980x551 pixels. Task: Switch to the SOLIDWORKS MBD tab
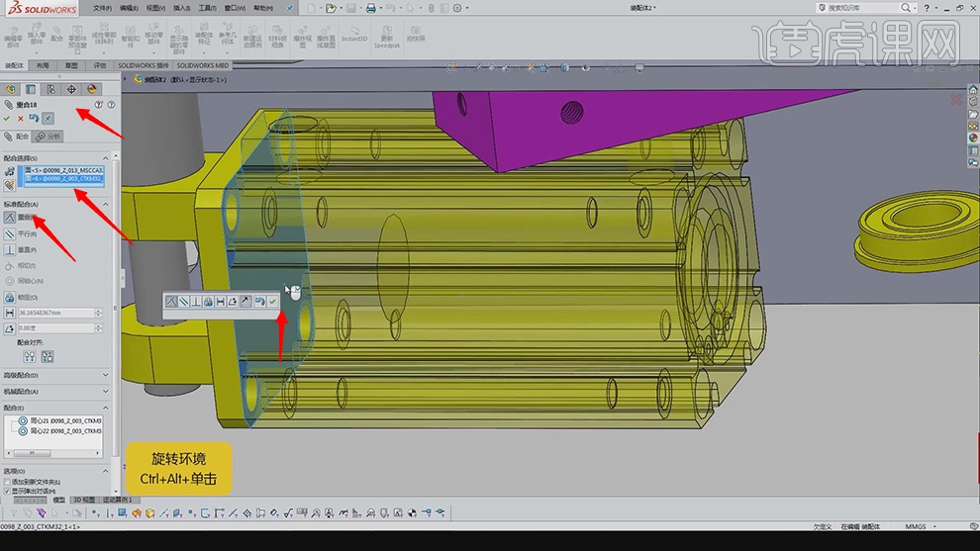[x=203, y=65]
